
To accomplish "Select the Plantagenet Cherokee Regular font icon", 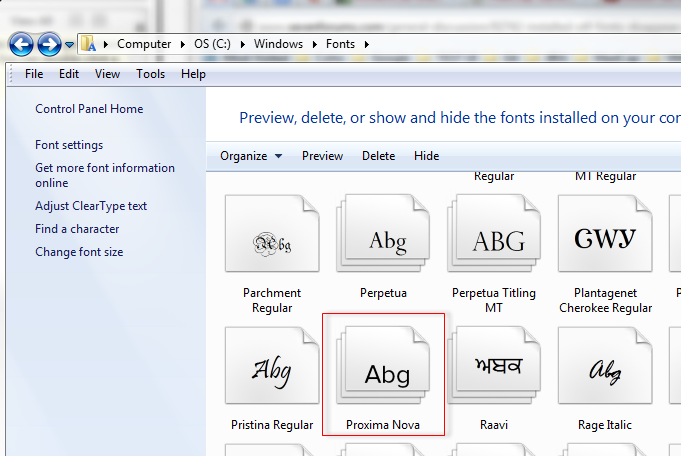I will click(605, 234).
